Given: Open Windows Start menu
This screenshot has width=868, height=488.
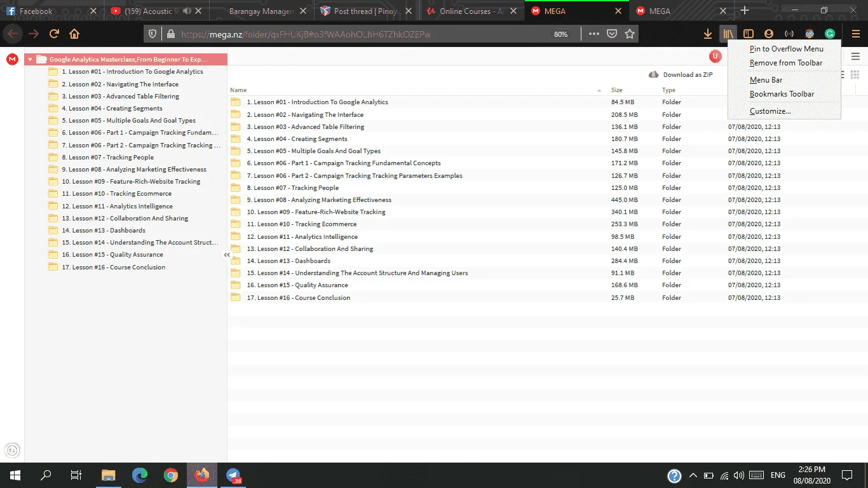Looking at the screenshot, I should point(15,475).
